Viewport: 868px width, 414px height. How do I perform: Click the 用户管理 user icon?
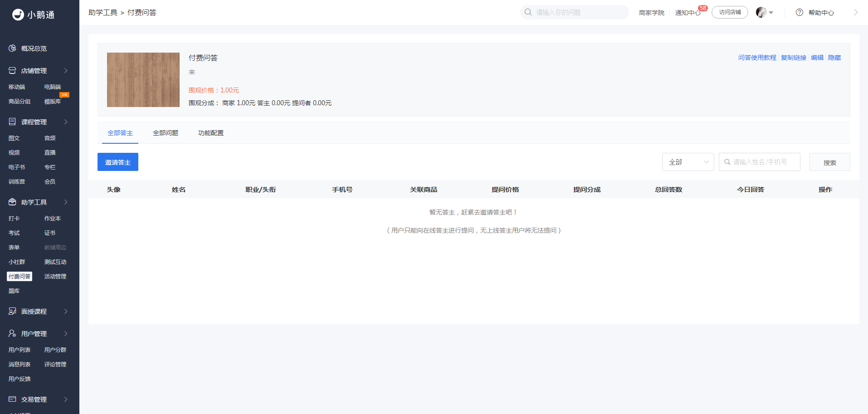12,333
